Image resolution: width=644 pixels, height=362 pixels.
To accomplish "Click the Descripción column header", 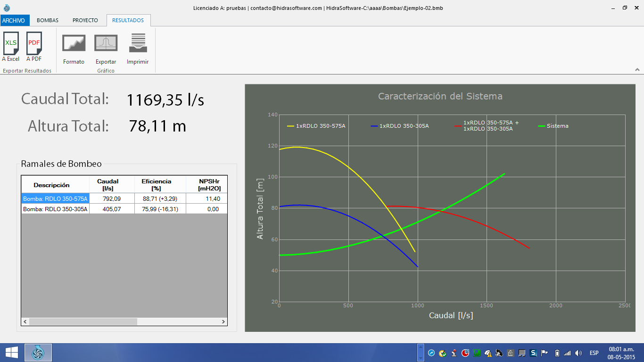I will click(x=52, y=185).
